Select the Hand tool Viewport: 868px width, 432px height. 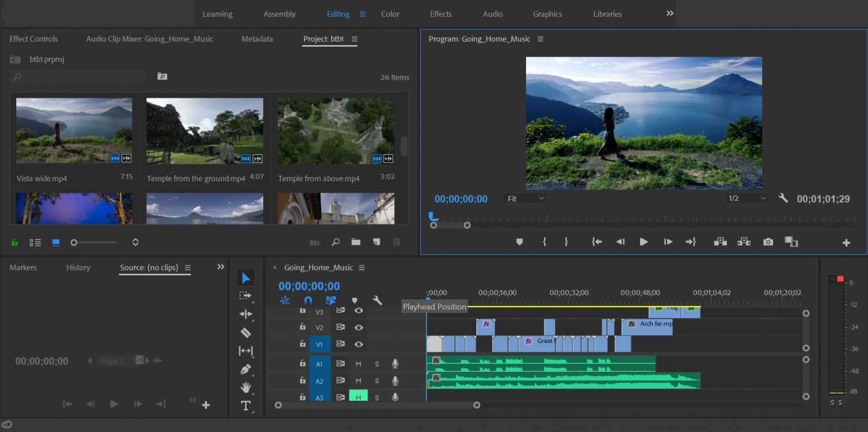[x=246, y=387]
